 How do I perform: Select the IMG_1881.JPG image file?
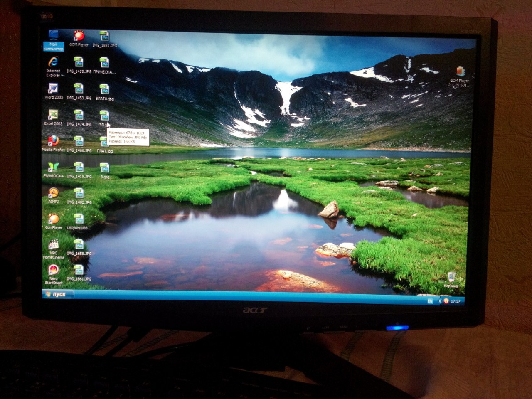point(104,37)
